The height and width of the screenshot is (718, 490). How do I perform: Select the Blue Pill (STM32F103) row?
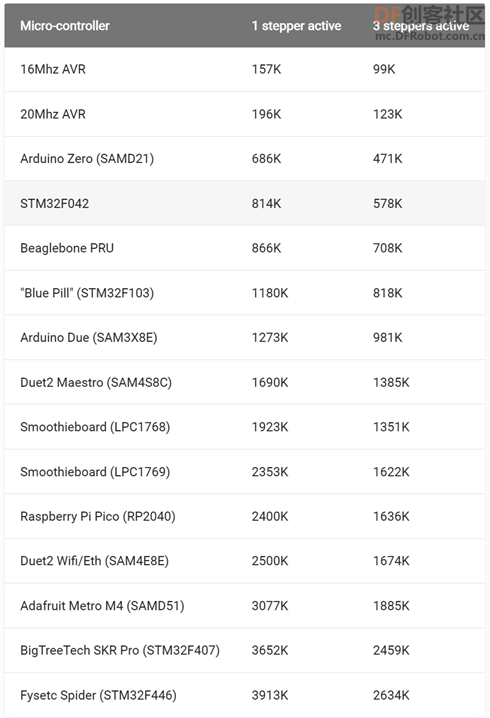245,293
